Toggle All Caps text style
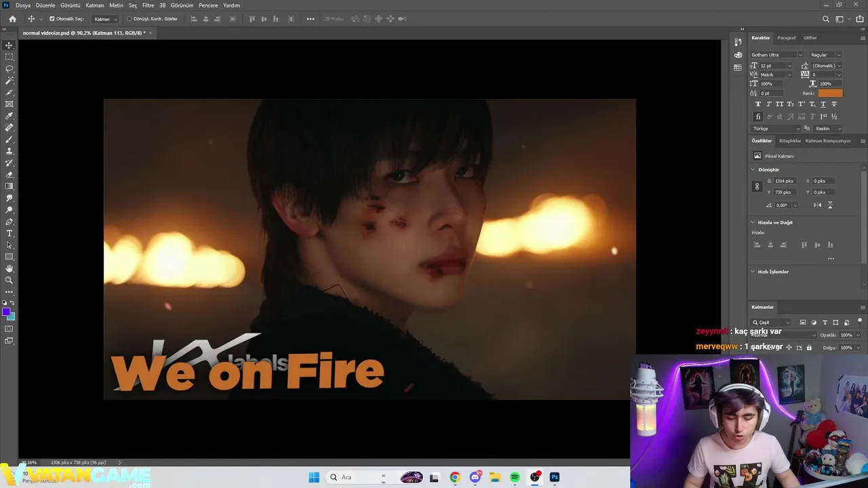The image size is (868, 488). point(779,104)
